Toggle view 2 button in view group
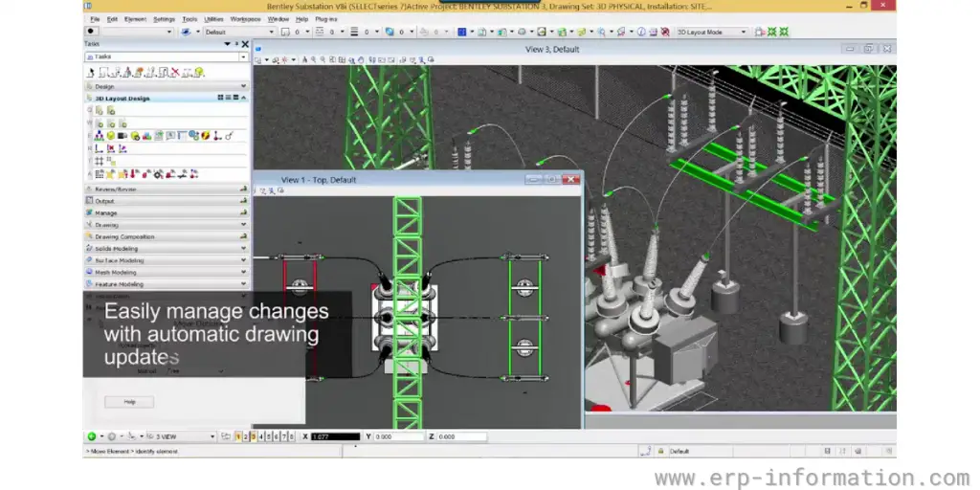Viewport: 980px width, 490px height. (x=246, y=436)
